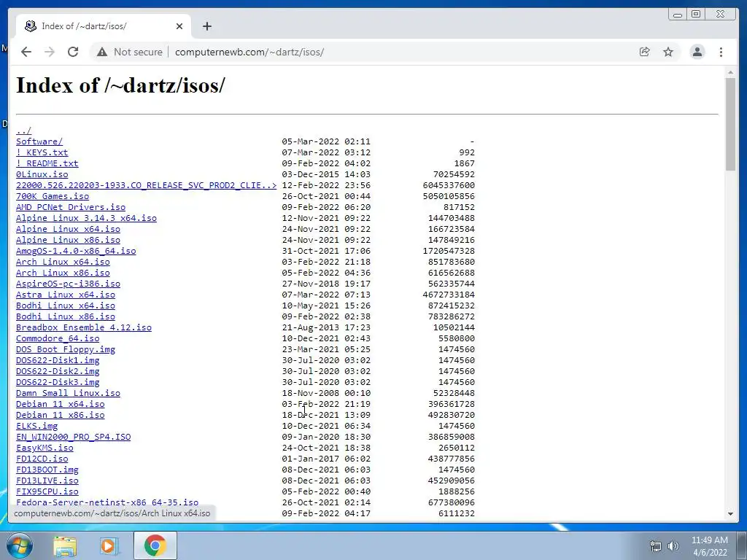Viewport: 747px width, 560px height.
Task: Open the parent directory ../ link
Action: [x=24, y=131]
